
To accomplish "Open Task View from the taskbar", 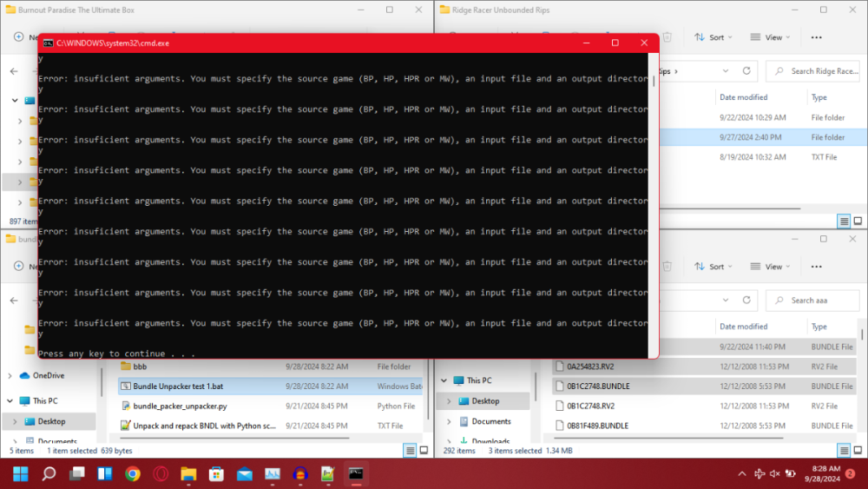I will point(77,474).
